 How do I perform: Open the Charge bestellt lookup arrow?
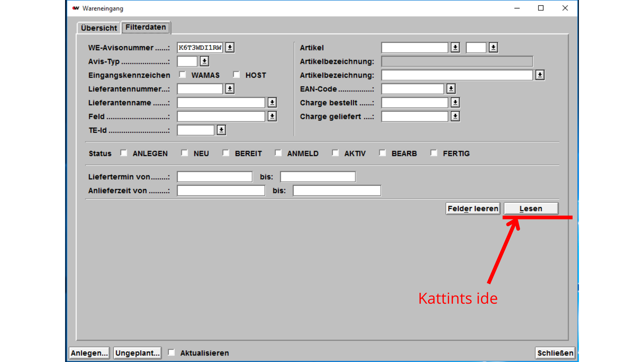tap(455, 103)
